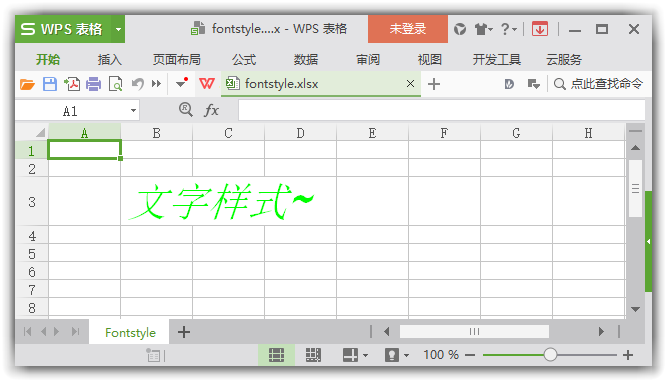Click the Print icon
Screen dimensions: 667x381
click(94, 84)
